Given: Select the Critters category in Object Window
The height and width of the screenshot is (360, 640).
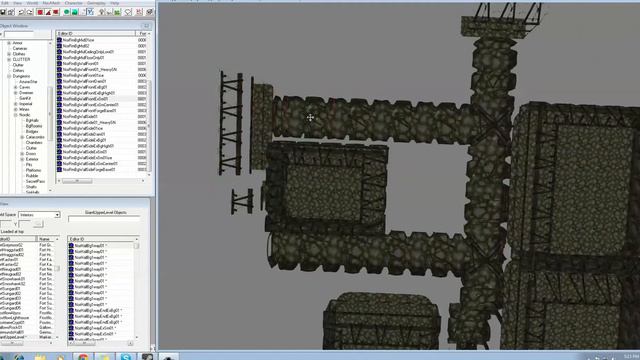Looking at the screenshot, I should coord(18,71).
